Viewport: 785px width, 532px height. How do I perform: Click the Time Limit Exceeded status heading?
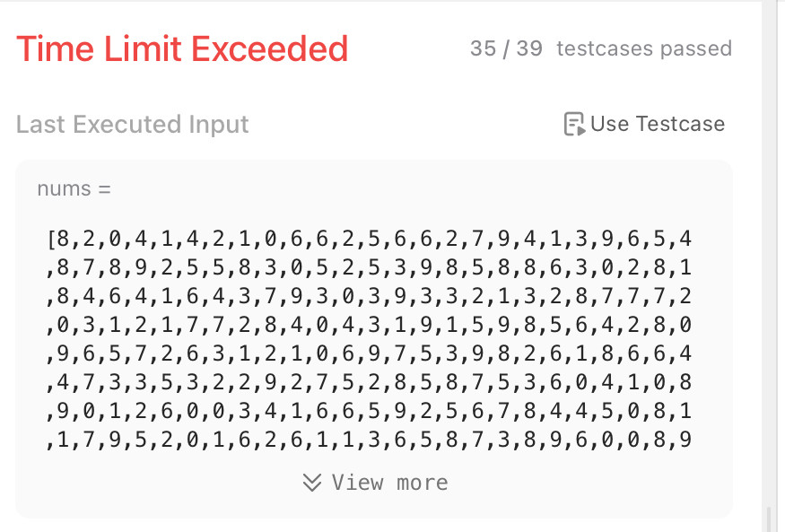[182, 48]
